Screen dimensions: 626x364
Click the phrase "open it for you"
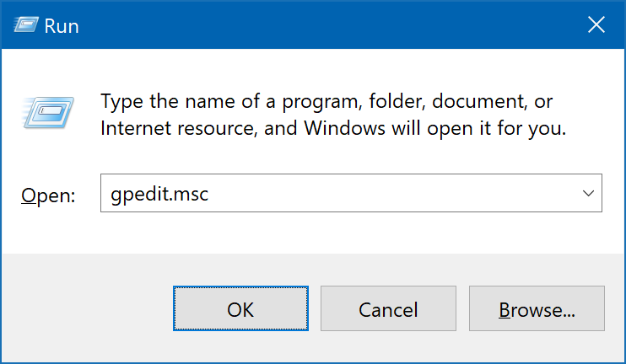(497, 128)
